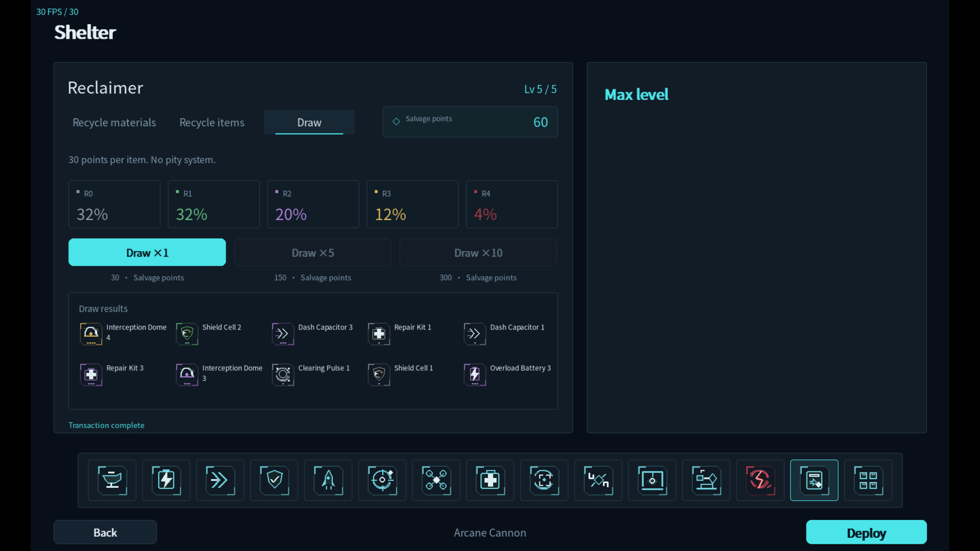Open the crosshair targeting station icon

point(382,480)
